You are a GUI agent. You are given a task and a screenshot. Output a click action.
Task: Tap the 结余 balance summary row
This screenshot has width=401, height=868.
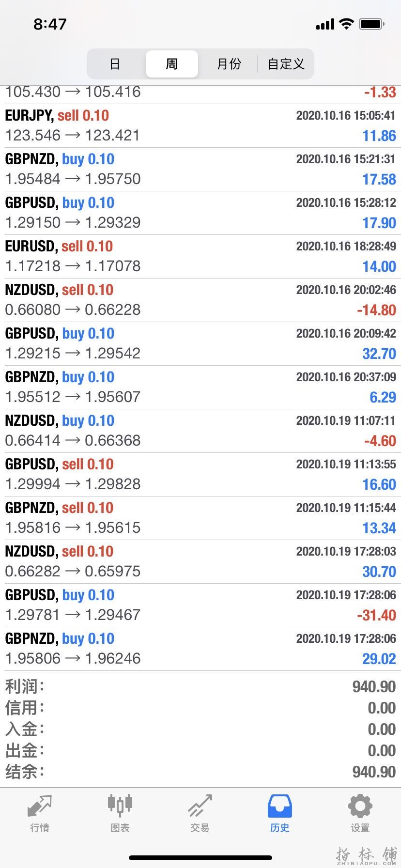click(x=200, y=772)
